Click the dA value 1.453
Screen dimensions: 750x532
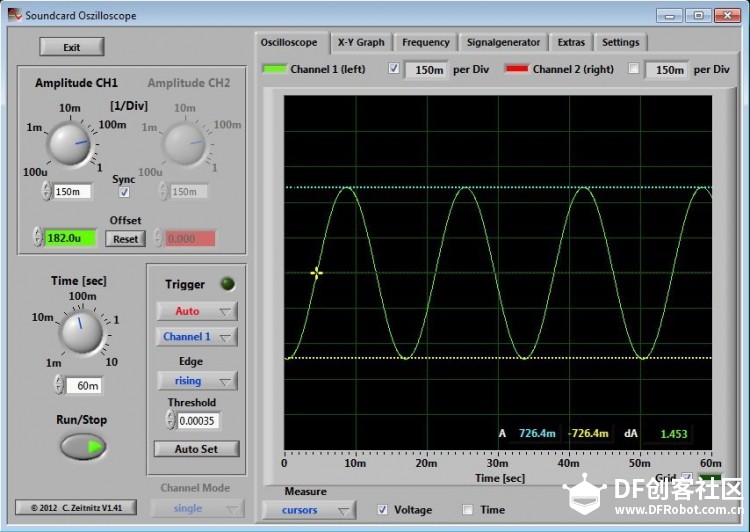tap(673, 434)
